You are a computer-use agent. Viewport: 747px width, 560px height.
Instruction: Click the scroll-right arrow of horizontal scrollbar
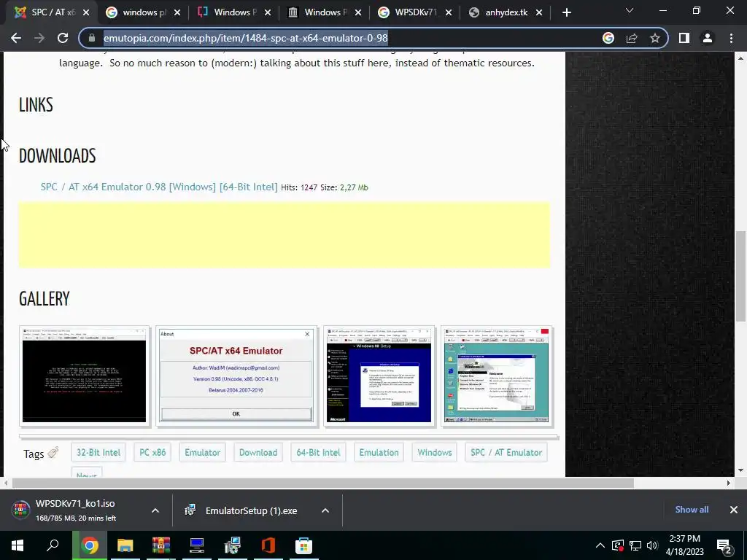729,483
